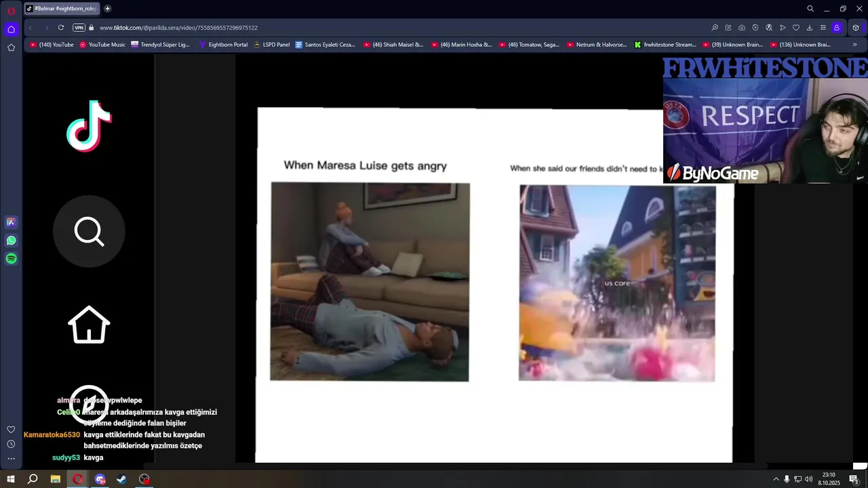868x488 pixels.
Task: Open frwhitestone Stream Kick bookmark
Action: tap(665, 45)
